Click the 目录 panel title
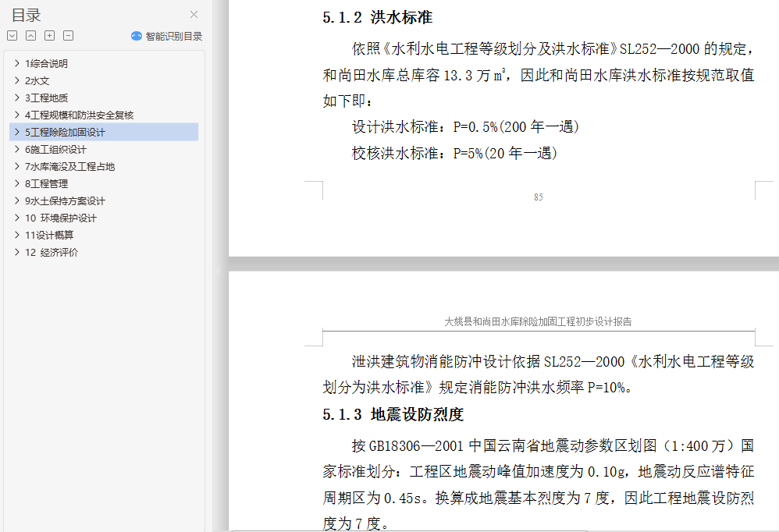Image resolution: width=779 pixels, height=532 pixels. tap(27, 16)
